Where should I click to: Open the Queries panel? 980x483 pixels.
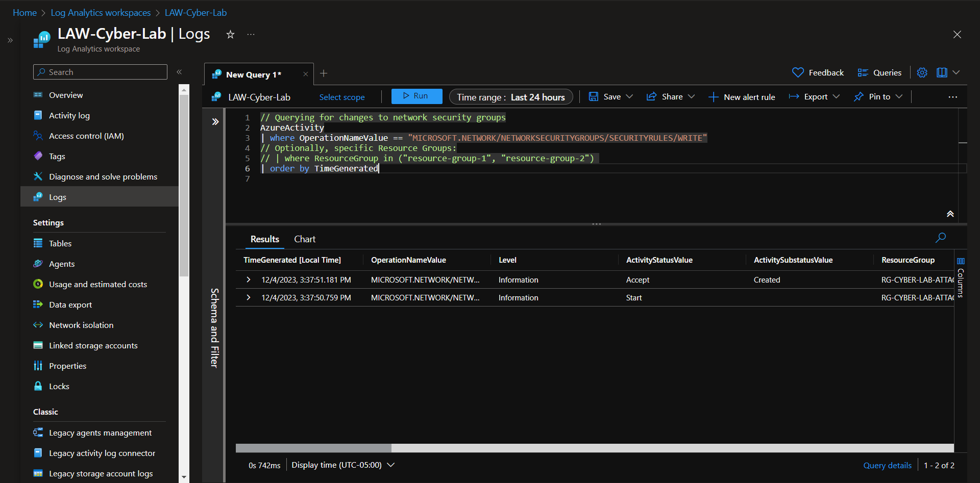(x=879, y=72)
